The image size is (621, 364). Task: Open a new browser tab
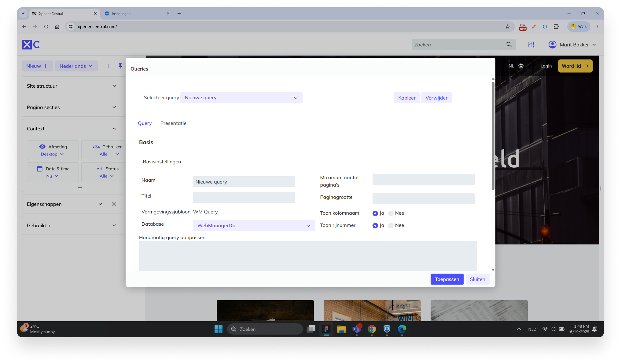179,13
